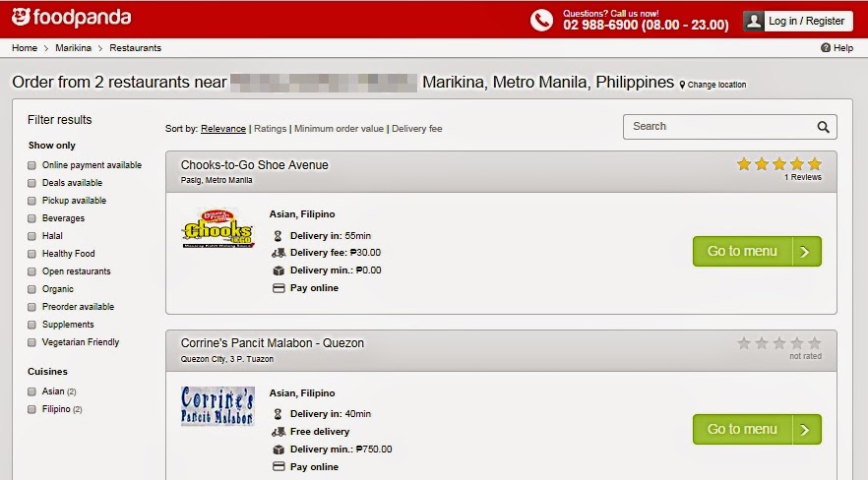Click the phone call icon in header
The image size is (868, 480).
(x=541, y=21)
